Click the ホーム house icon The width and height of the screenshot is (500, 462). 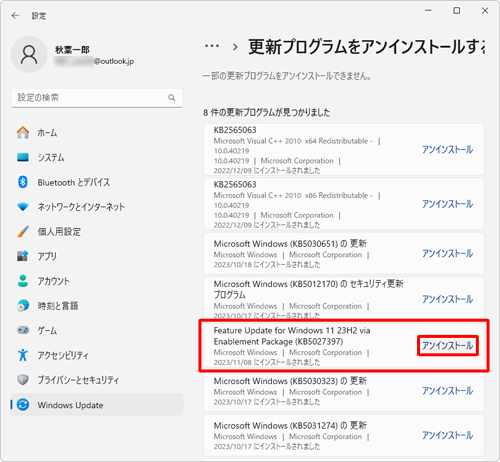(x=23, y=132)
